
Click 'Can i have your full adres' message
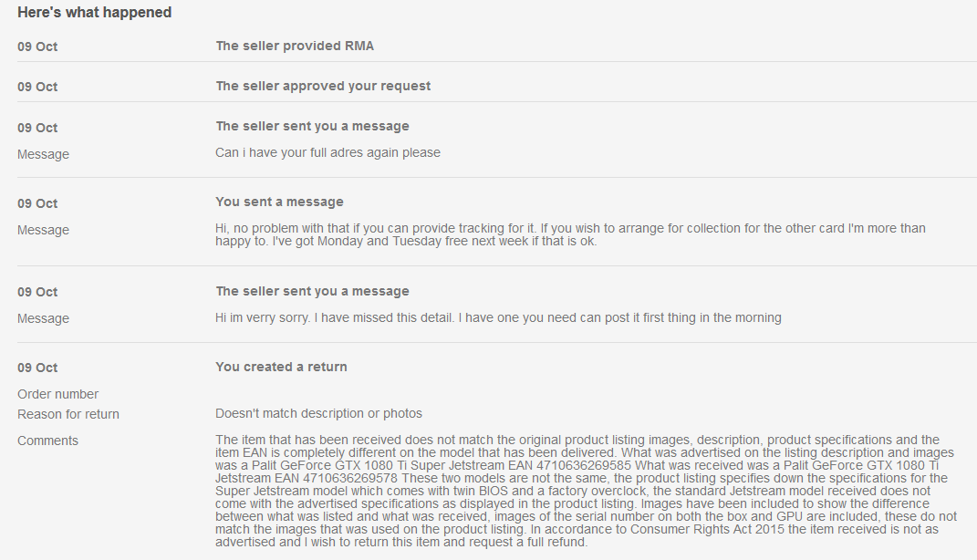327,152
